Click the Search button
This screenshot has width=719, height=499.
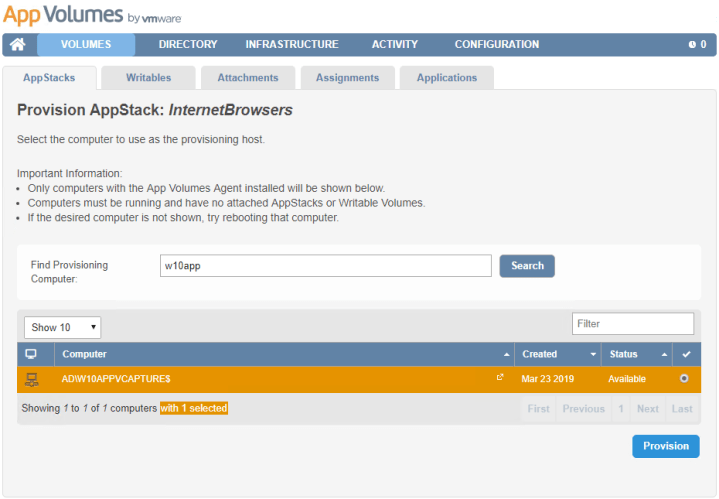527,266
